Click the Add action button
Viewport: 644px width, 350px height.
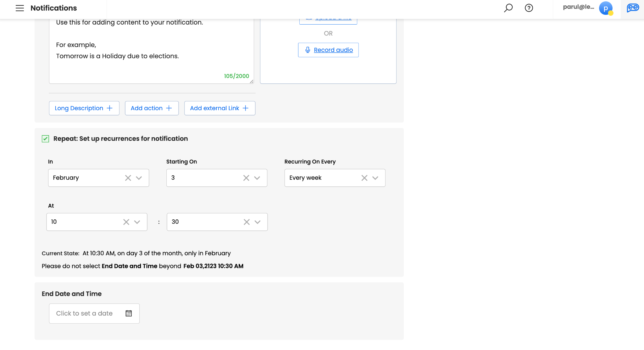(x=152, y=108)
